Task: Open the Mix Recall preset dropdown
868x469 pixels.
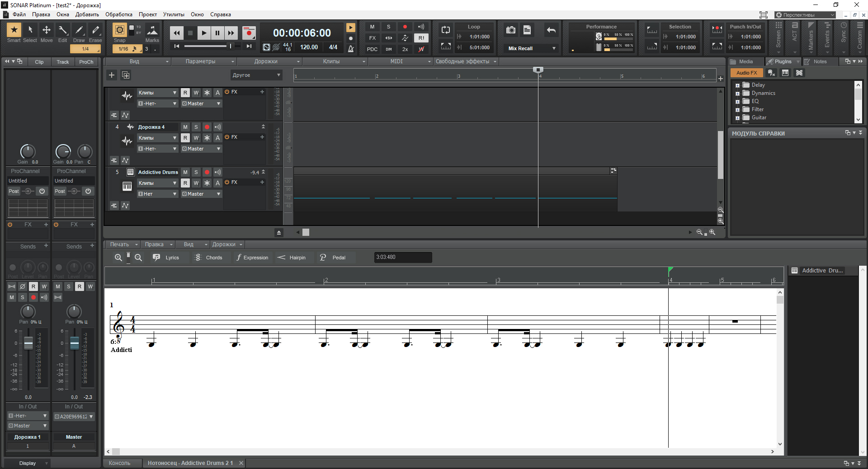Action: (x=532, y=48)
